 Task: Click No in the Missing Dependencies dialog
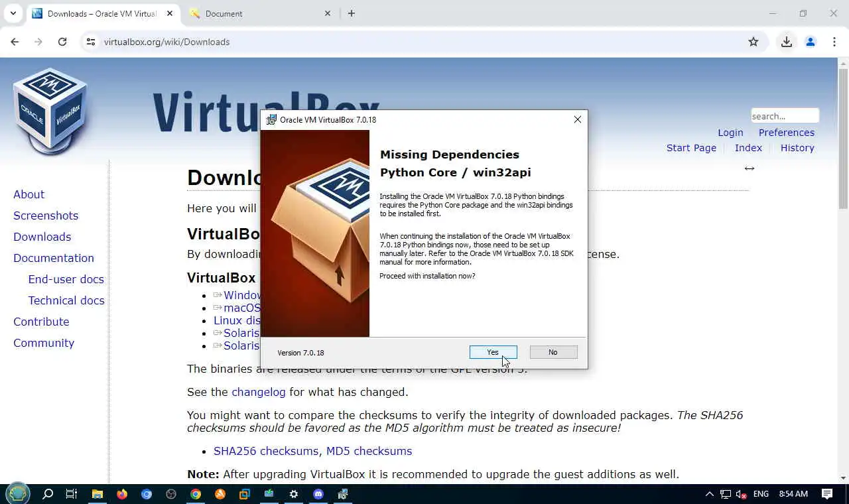coord(553,352)
